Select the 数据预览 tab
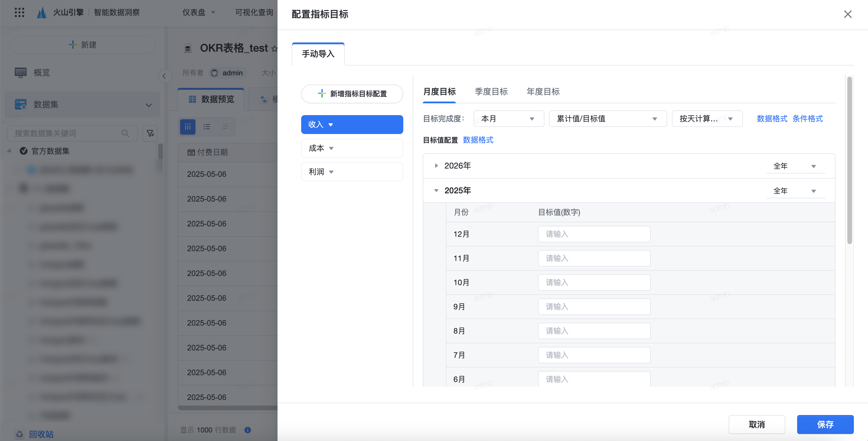This screenshot has width=868, height=441. pyautogui.click(x=211, y=99)
